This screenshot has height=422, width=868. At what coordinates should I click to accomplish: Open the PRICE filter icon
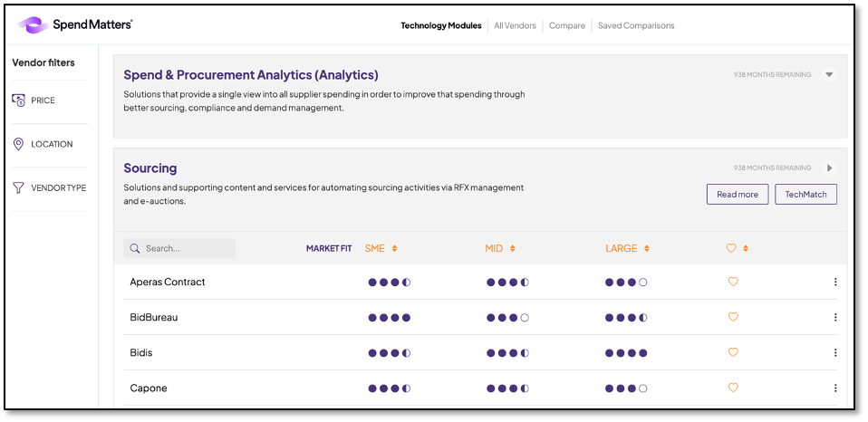coord(19,101)
